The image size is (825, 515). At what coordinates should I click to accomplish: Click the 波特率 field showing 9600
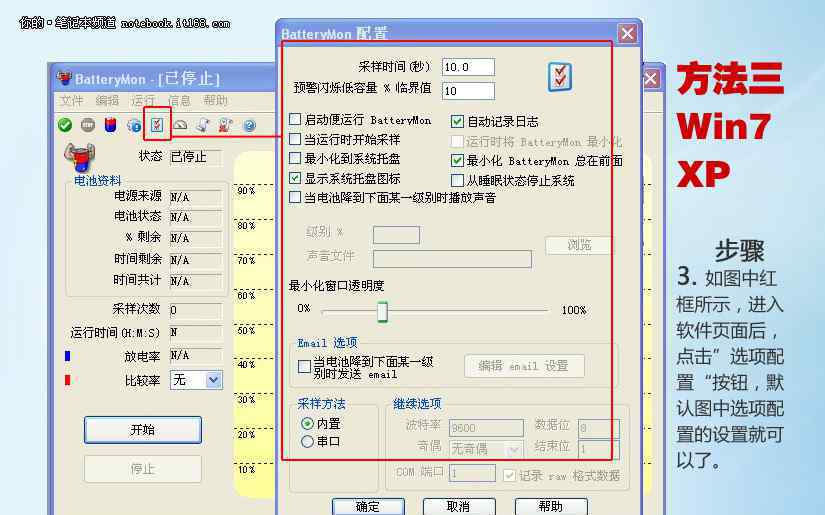[486, 428]
